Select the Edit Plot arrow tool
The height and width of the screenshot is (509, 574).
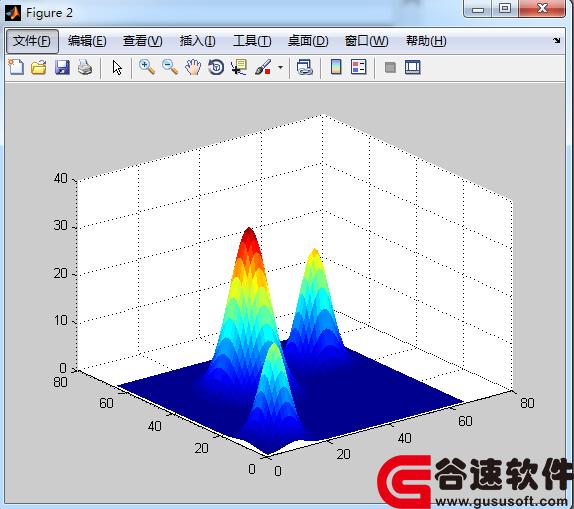click(117, 68)
